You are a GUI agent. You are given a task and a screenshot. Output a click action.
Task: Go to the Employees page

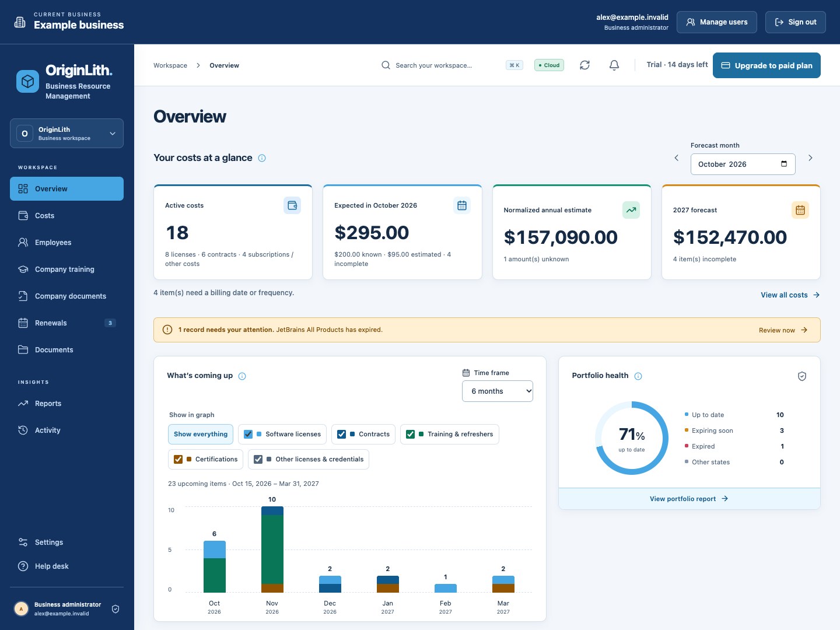66,243
